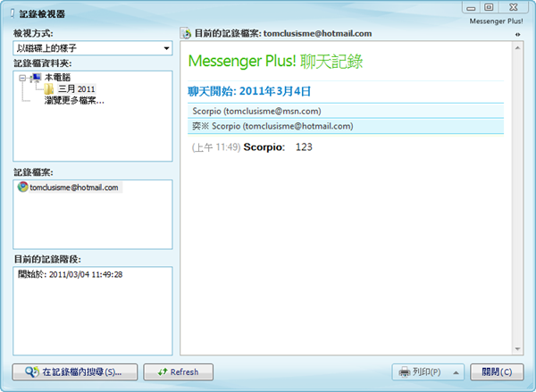Click participant row with tomclusisme@hotmail.com in chat
536x392 pixels.
(346, 126)
